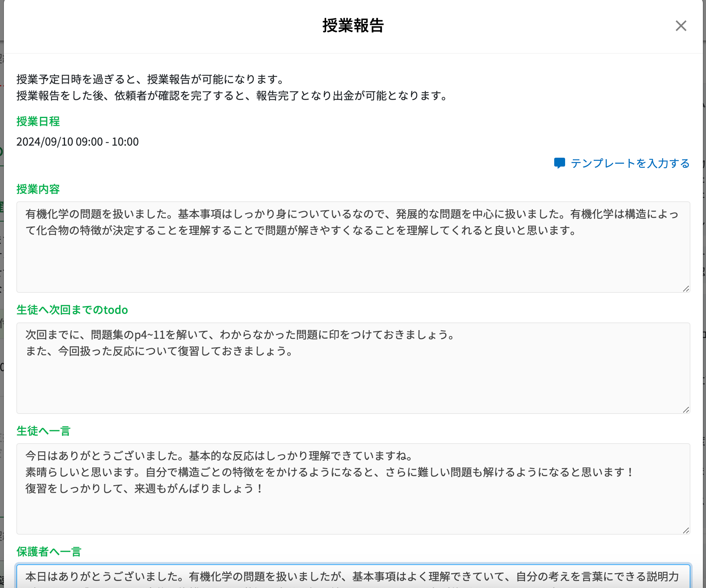The height and width of the screenshot is (588, 706).
Task: Click the 授業日程 section heading
Action: (x=38, y=121)
